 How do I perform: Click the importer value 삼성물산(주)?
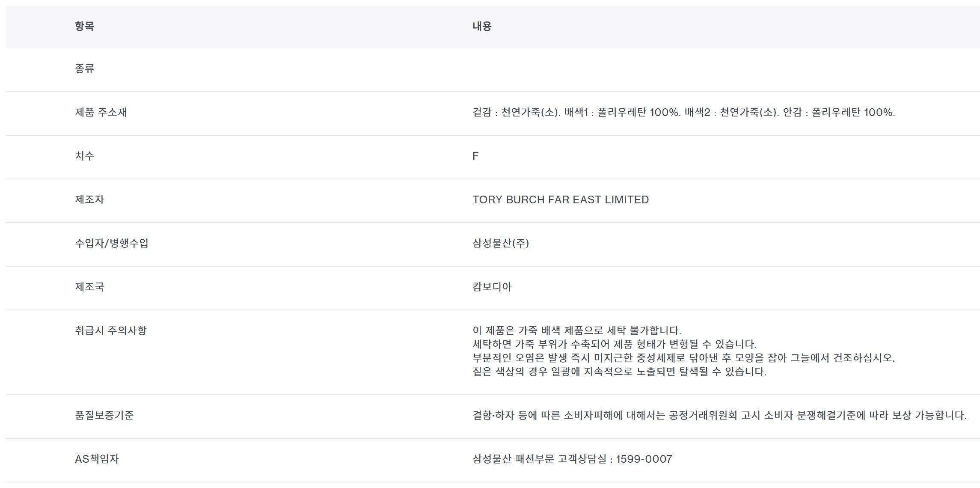(x=501, y=243)
